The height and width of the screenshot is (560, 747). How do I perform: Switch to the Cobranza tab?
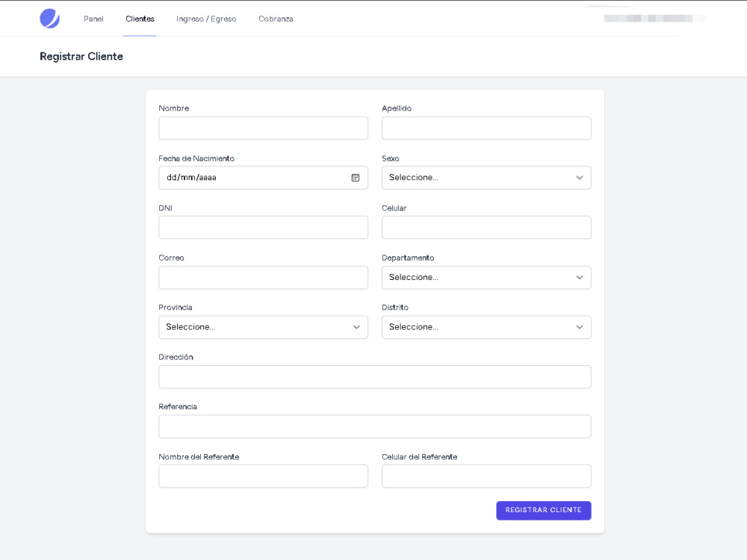click(276, 19)
